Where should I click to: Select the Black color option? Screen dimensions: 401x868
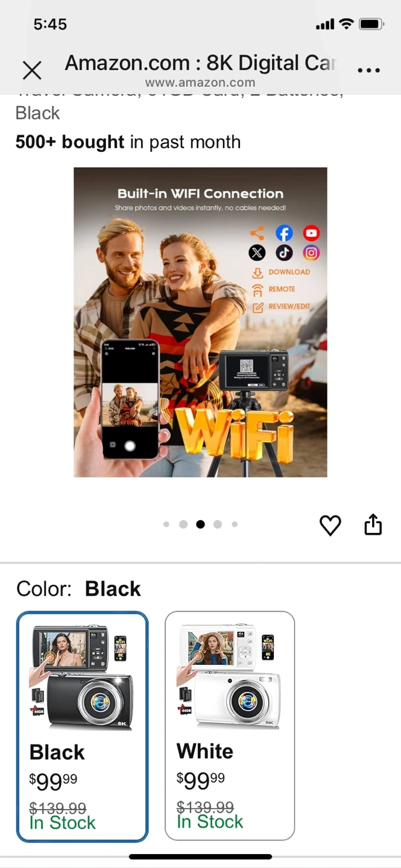point(82,726)
